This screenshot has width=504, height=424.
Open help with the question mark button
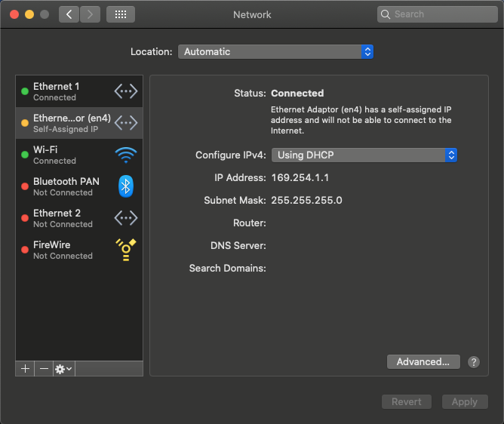pyautogui.click(x=474, y=362)
